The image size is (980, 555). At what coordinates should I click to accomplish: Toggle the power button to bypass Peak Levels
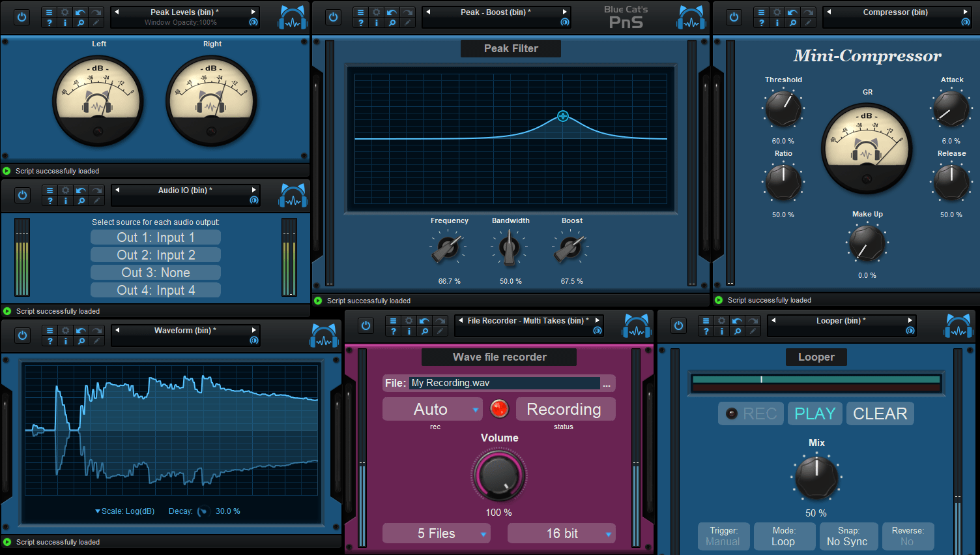(22, 17)
